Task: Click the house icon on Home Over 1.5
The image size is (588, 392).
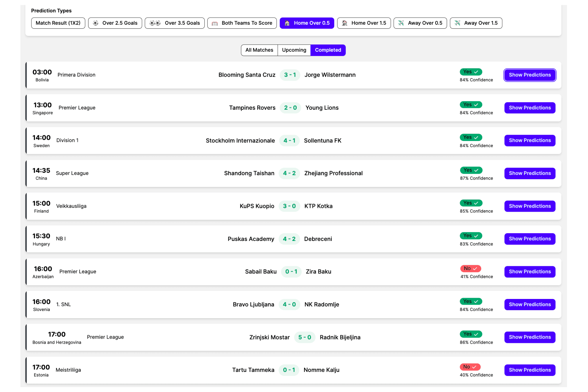Action: click(345, 23)
